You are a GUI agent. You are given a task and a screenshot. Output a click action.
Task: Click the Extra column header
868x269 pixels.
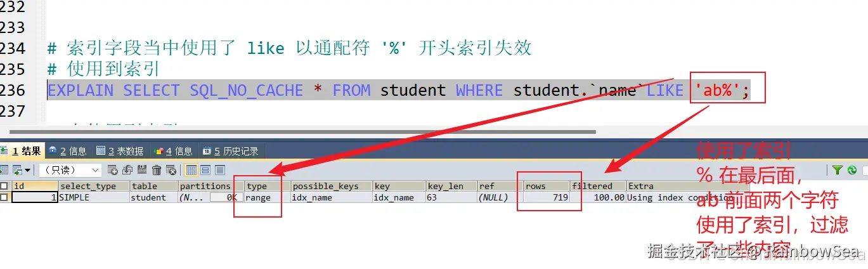688,186
